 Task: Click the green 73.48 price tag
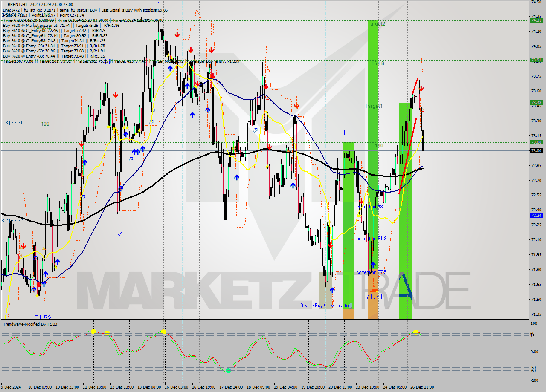(x=536, y=102)
